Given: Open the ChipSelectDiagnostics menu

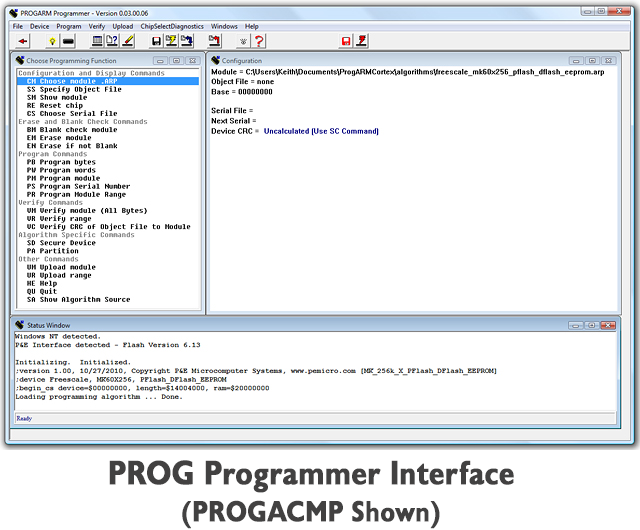Looking at the screenshot, I should coord(172,26).
